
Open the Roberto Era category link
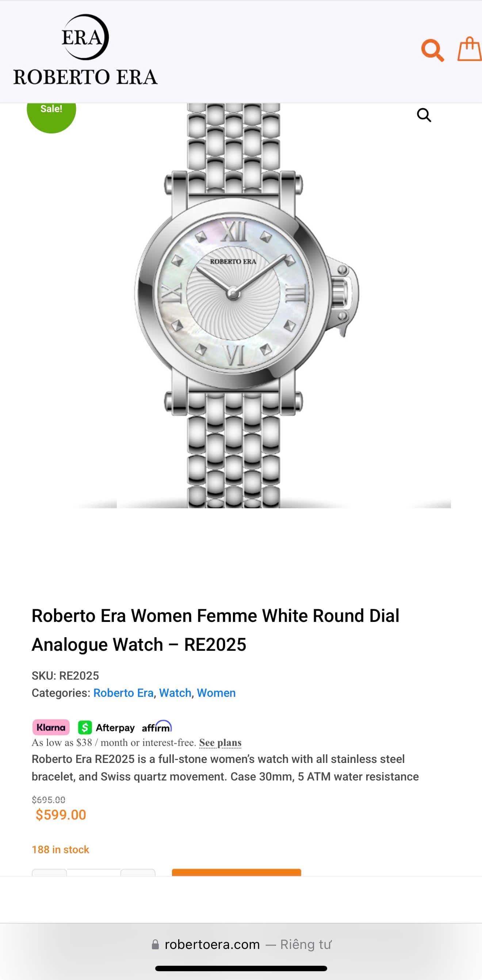(123, 693)
